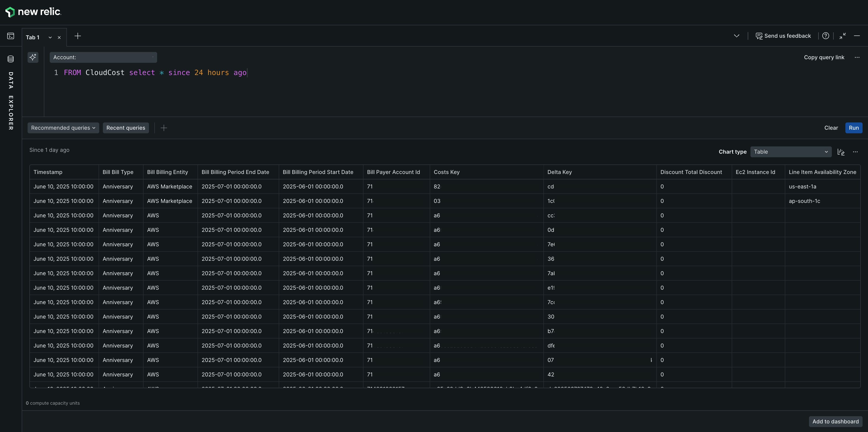
Task: Open the Tab 1 chevron dropdown
Action: tap(50, 37)
